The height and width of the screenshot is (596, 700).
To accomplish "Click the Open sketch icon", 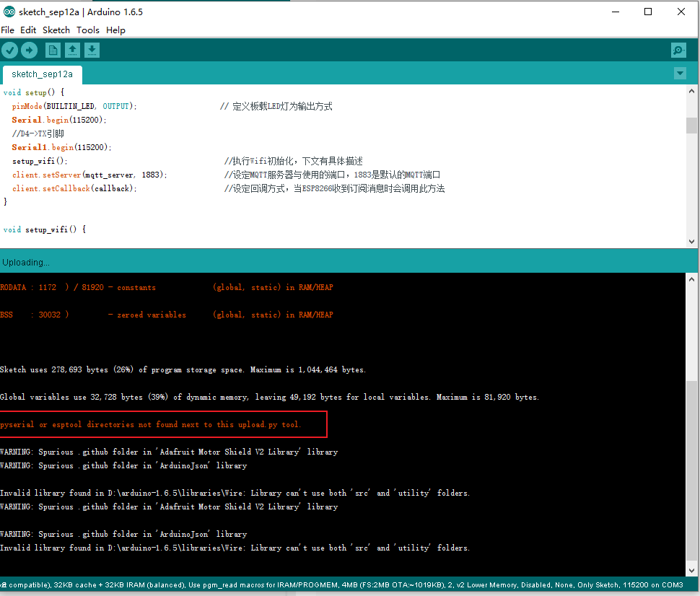I will point(72,50).
